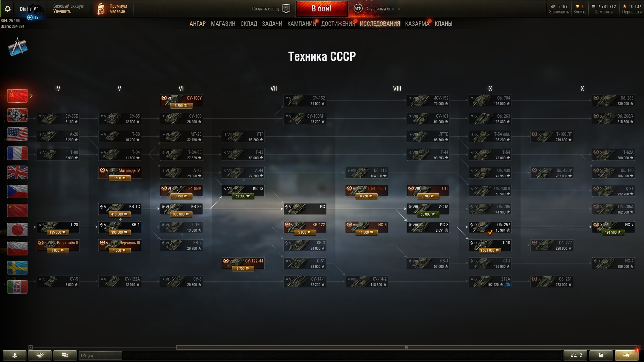The width and height of the screenshot is (644, 362).
Task: Select the German nation flag
Action: 17,115
